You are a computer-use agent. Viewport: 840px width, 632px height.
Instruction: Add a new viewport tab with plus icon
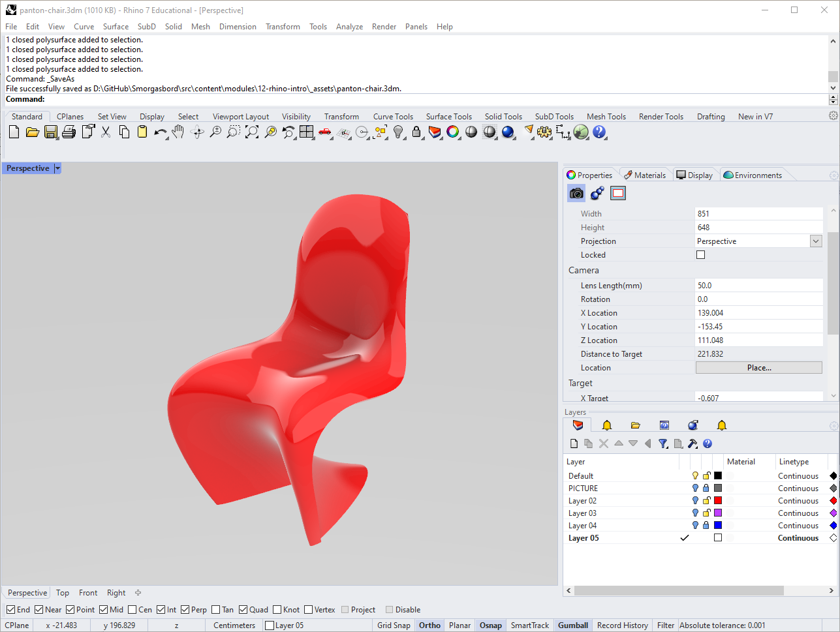pos(138,593)
